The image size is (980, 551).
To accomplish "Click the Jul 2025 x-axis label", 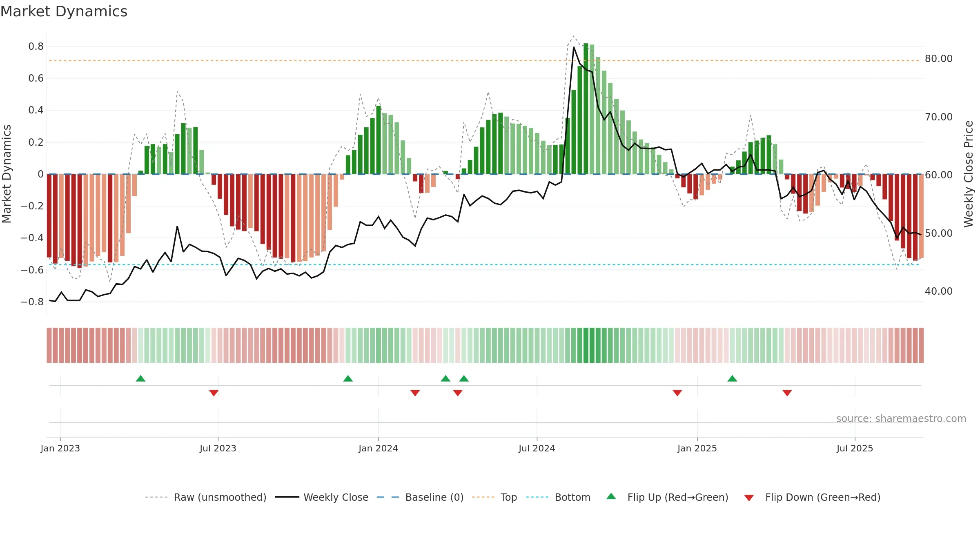I will click(x=855, y=448).
